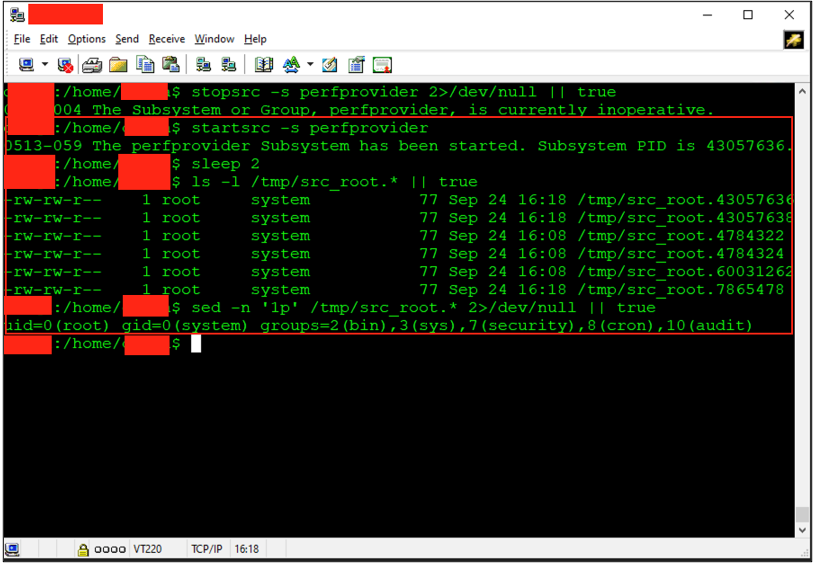The image size is (815, 563).
Task: Click the open folder toolbar icon
Action: click(x=118, y=65)
